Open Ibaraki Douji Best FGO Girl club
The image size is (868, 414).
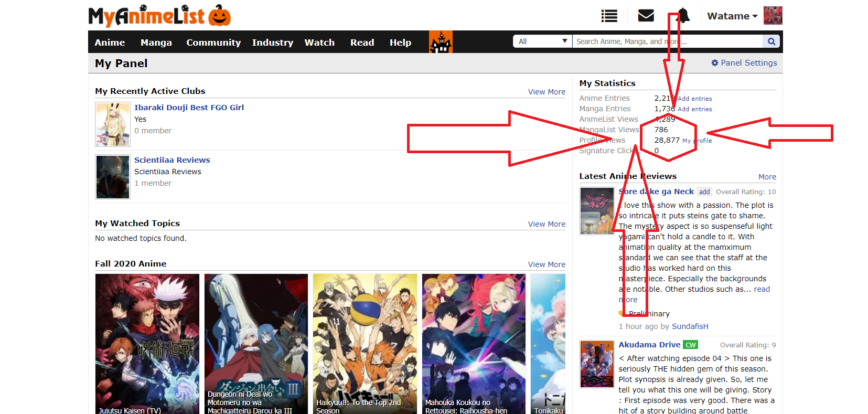(x=189, y=108)
